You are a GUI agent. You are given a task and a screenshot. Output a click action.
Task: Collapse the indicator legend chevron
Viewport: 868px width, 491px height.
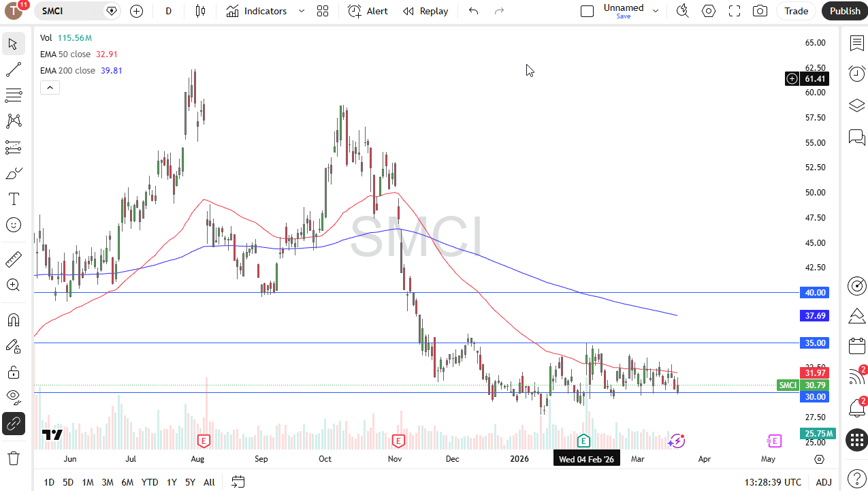tap(50, 87)
